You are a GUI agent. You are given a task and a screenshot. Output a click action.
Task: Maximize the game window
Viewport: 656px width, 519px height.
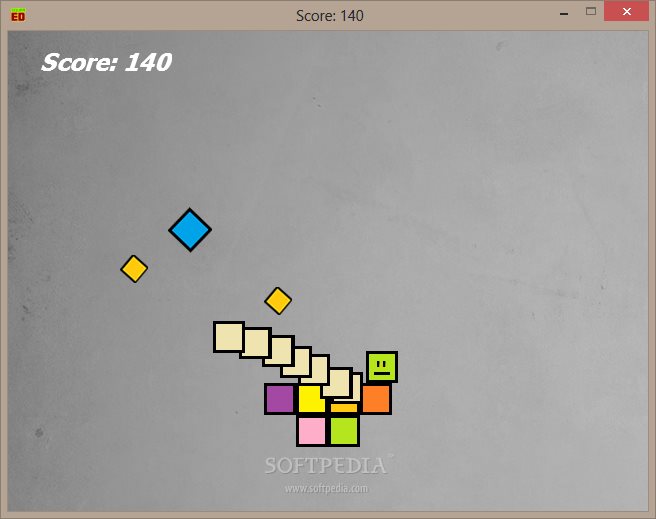point(591,12)
